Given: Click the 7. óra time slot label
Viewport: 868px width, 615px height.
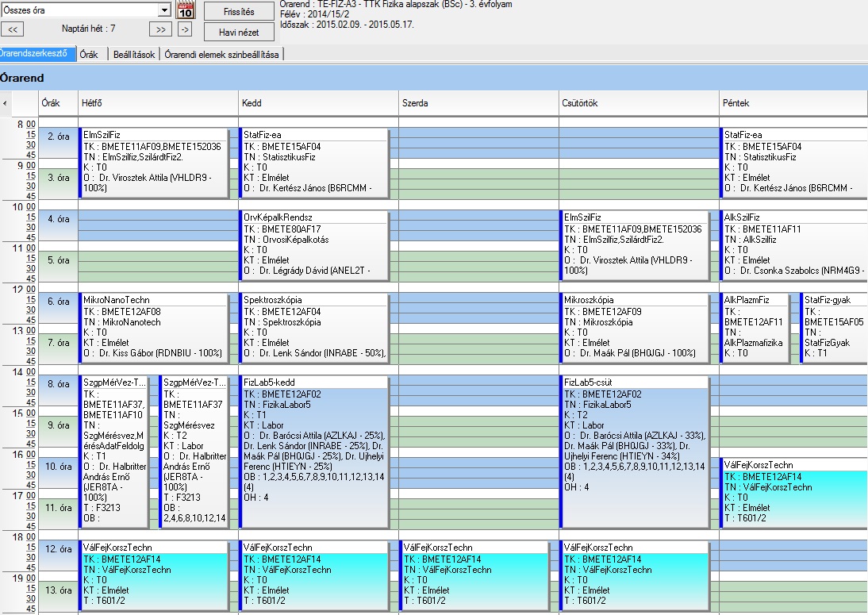Looking at the screenshot, I should pyautogui.click(x=58, y=343).
